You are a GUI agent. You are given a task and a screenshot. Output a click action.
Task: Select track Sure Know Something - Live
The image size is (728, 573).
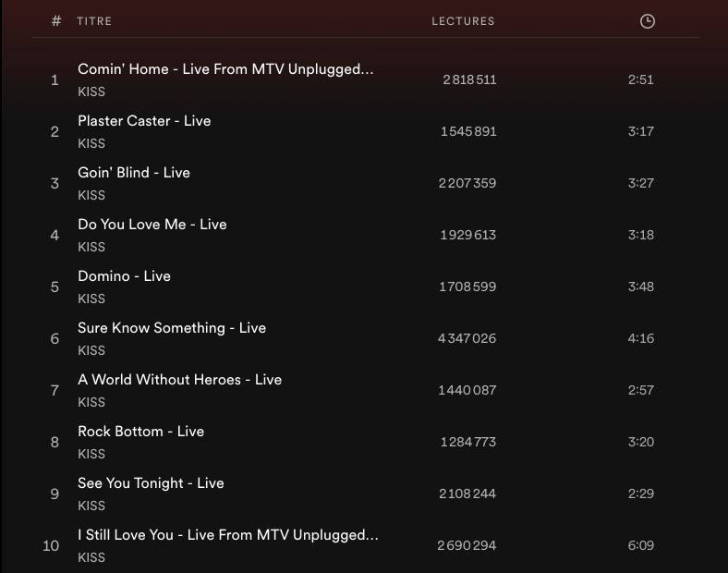pos(172,328)
